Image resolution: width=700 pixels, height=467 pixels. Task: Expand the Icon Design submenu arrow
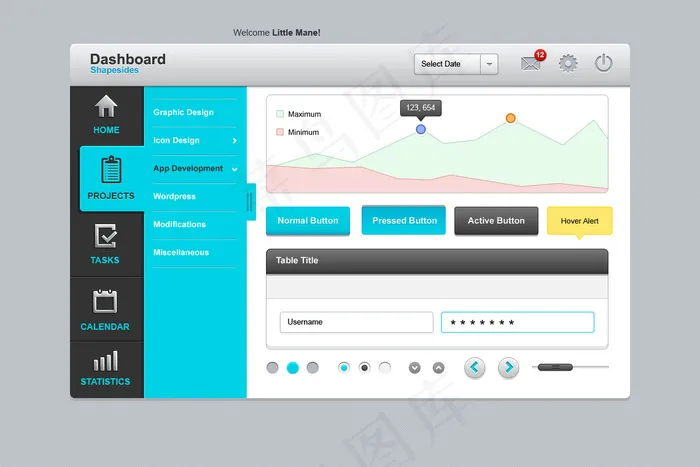[235, 141]
